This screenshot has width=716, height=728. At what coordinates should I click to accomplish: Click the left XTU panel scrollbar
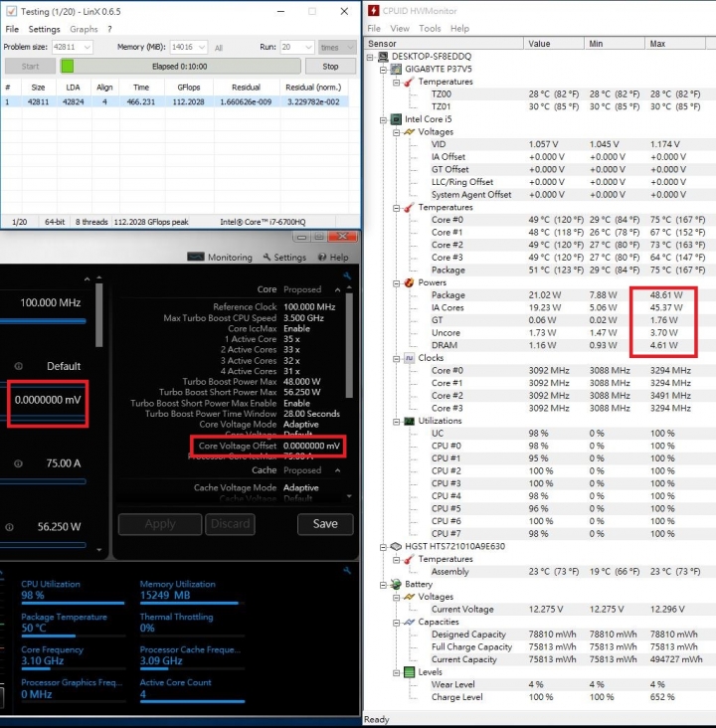pos(98,315)
